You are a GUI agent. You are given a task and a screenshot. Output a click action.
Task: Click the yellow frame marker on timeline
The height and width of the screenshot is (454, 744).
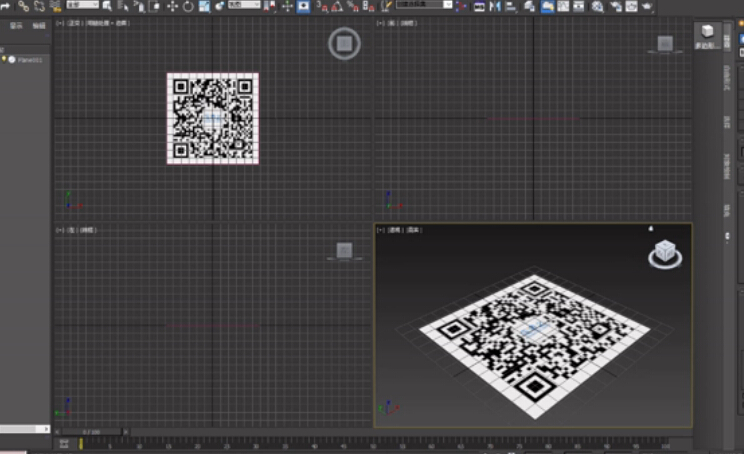tap(81, 444)
